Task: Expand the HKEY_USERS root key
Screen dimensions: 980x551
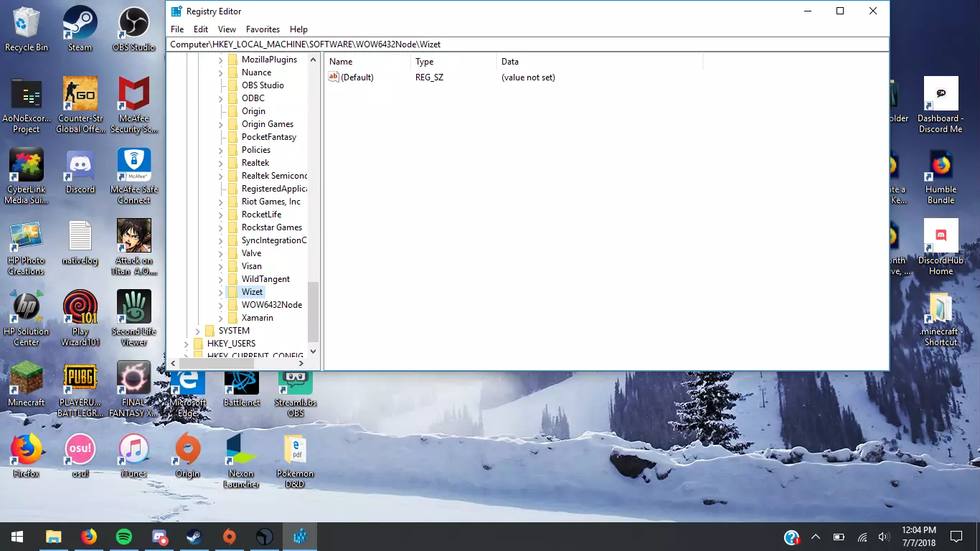Action: [x=187, y=344]
